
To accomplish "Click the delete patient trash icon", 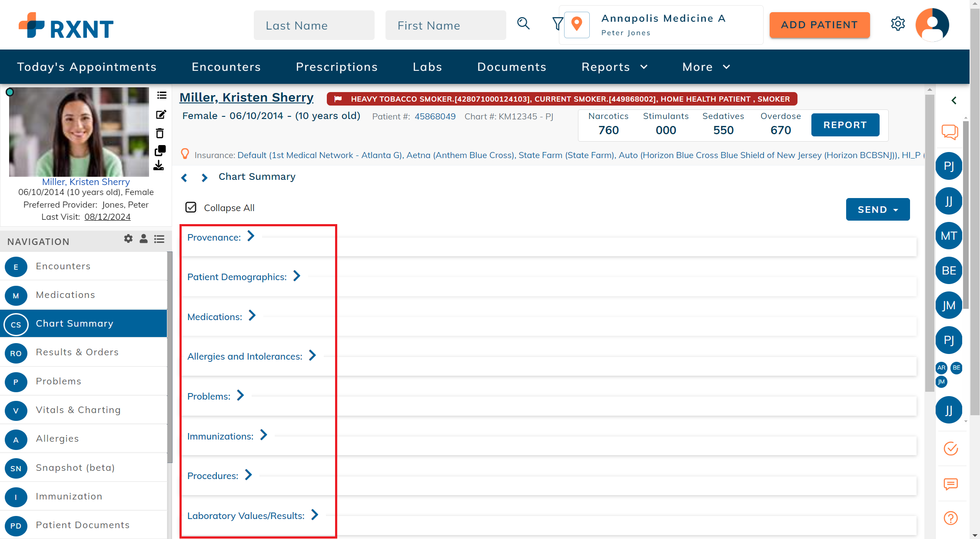I will (x=161, y=133).
